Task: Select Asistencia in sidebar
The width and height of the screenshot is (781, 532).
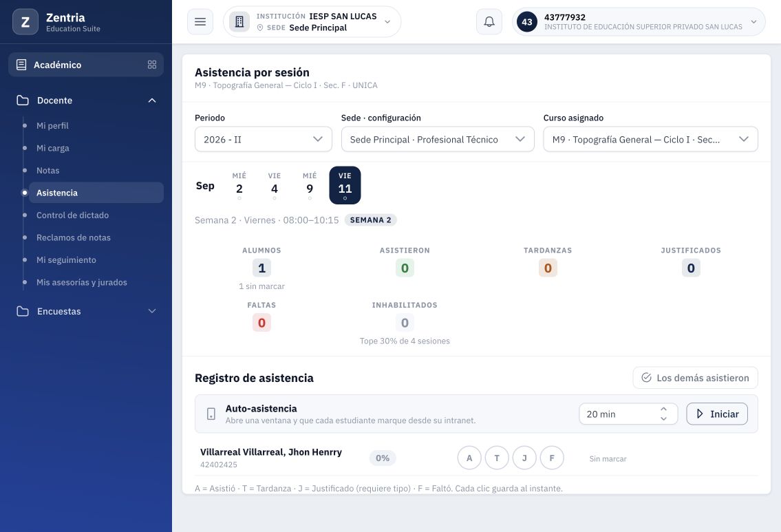Action: pos(96,193)
